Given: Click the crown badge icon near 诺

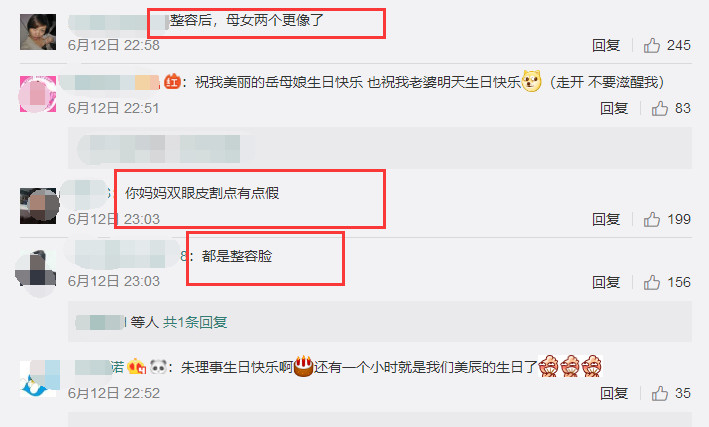Looking at the screenshot, I should point(136,366).
